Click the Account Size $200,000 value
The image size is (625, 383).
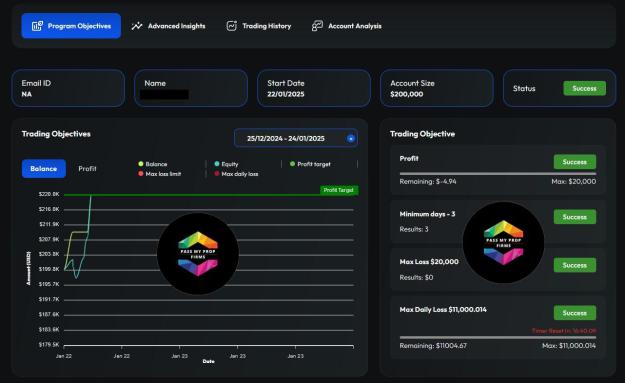(407, 94)
